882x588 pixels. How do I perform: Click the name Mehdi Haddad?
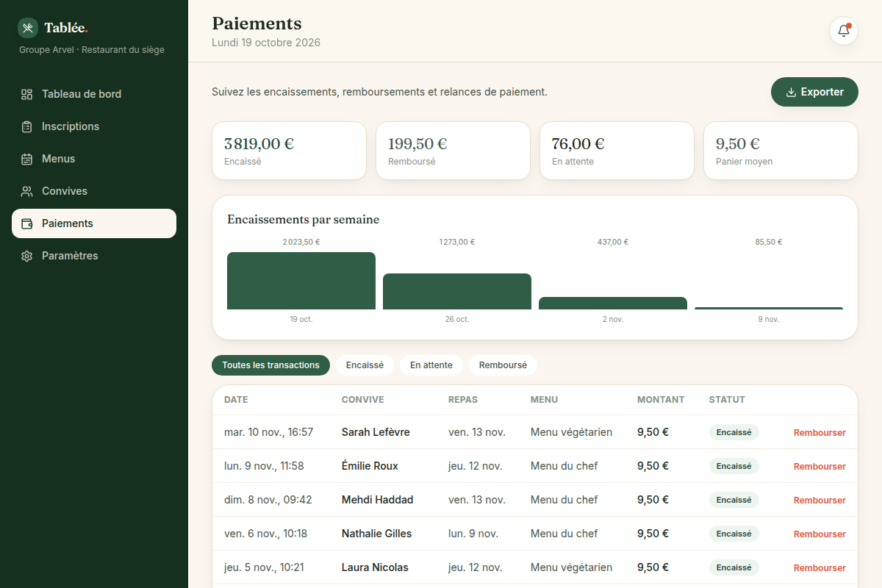(377, 500)
